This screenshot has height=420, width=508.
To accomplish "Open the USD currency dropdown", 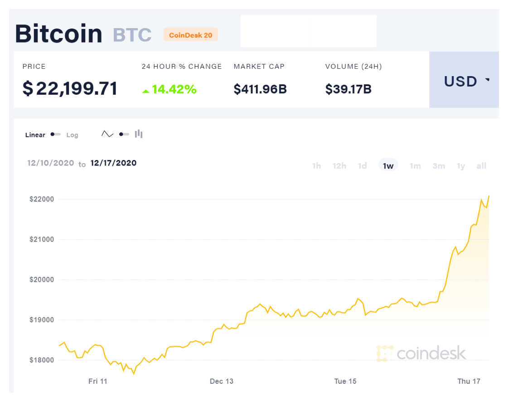I will point(464,80).
